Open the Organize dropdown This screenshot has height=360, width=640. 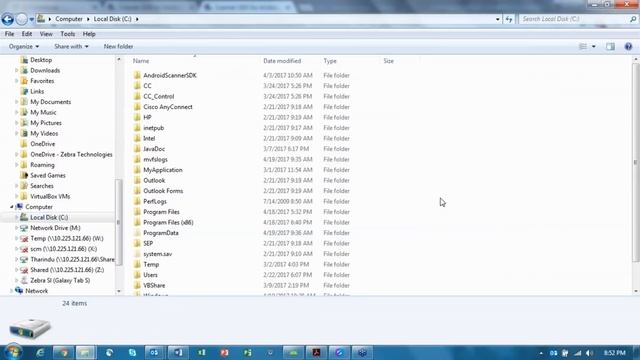coord(24,47)
